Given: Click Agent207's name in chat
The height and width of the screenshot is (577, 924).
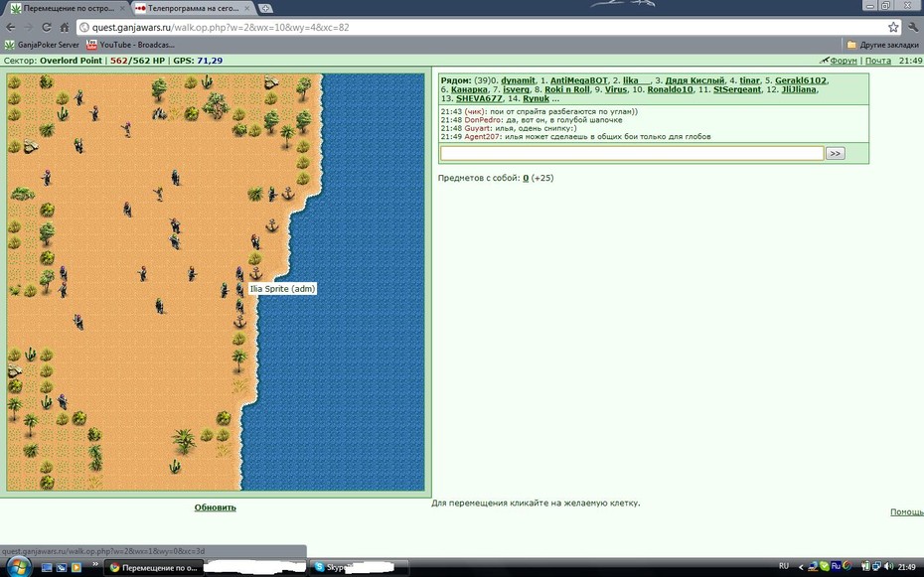Looking at the screenshot, I should coord(482,137).
